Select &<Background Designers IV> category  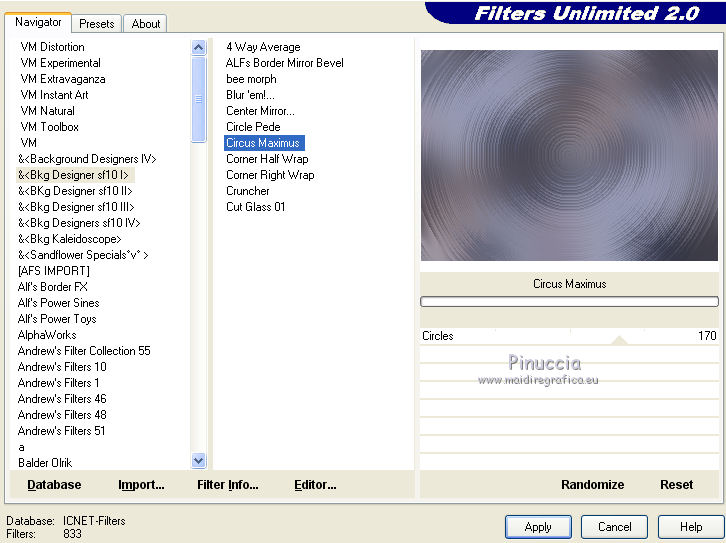pos(87,159)
